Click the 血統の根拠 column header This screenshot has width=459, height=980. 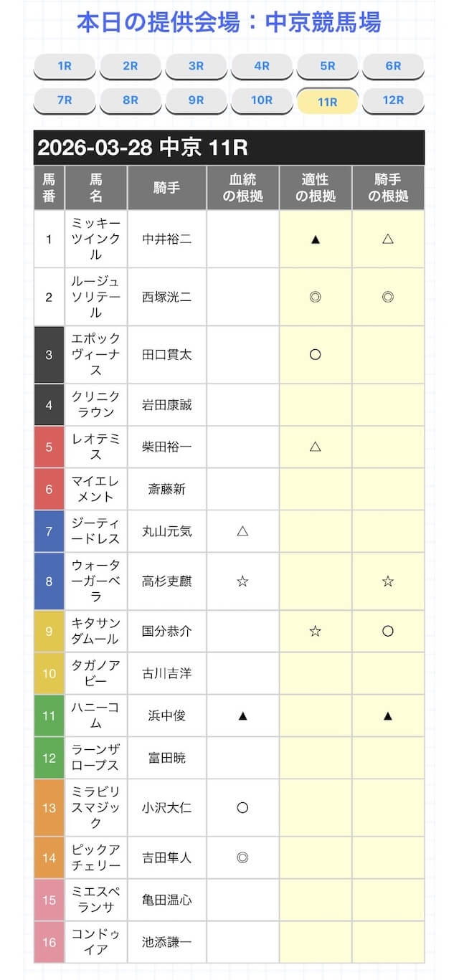coord(242,188)
